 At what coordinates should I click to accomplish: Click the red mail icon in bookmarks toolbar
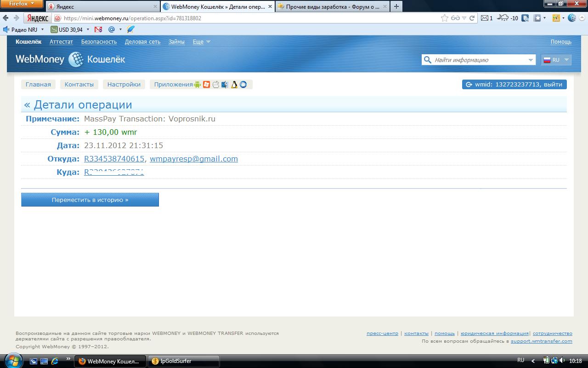pos(98,29)
